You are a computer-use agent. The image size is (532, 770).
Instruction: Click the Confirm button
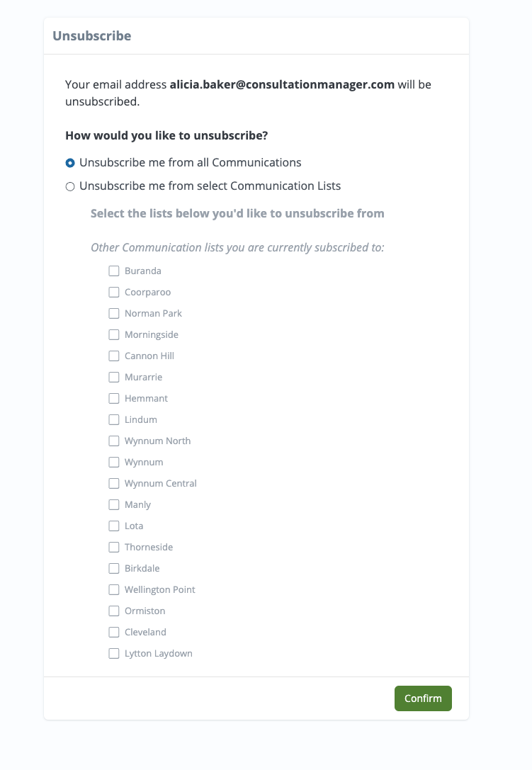coord(423,698)
